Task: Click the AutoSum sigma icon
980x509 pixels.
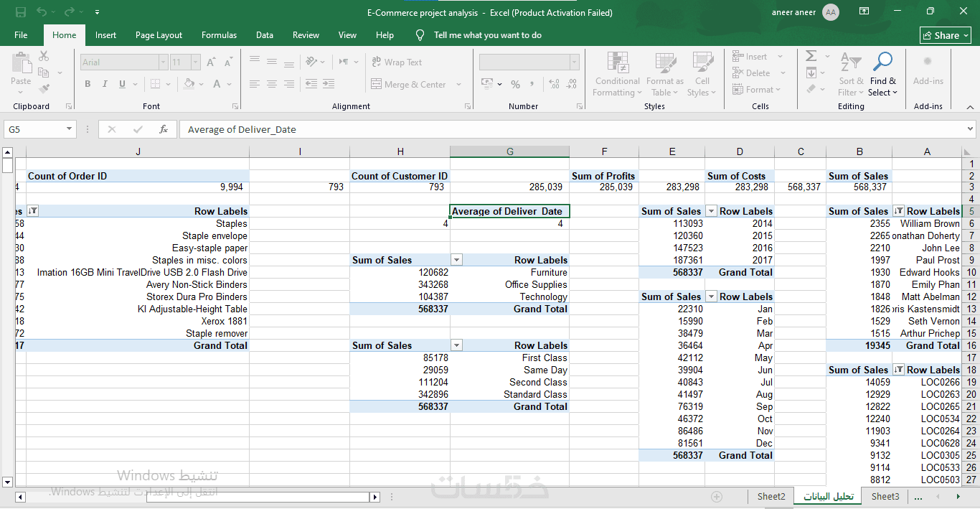Action: point(811,56)
